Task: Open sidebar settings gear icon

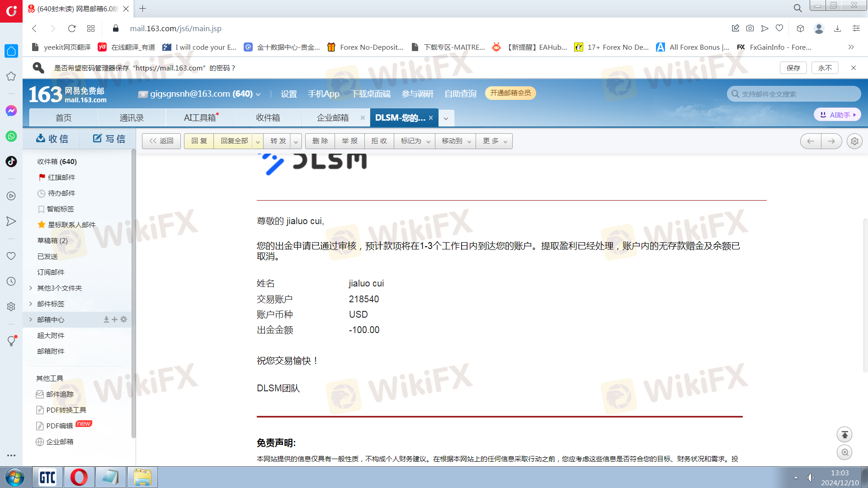Action: click(11, 306)
